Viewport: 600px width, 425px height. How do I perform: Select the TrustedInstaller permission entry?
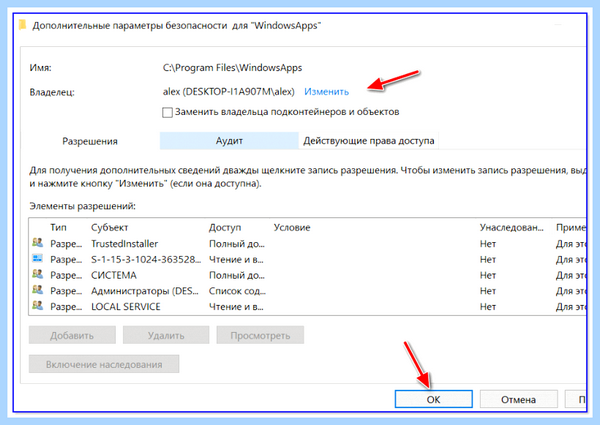coord(308,244)
